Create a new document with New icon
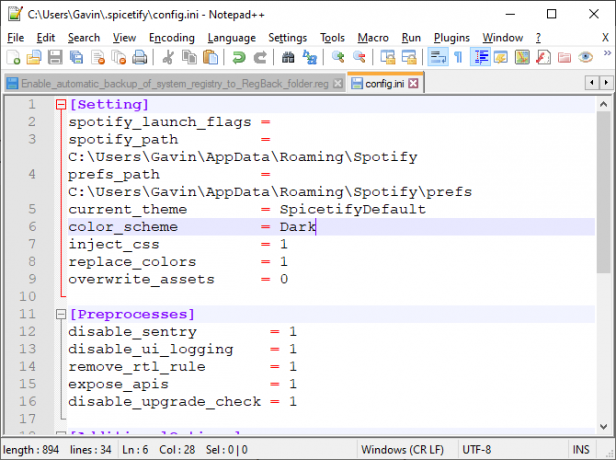The width and height of the screenshot is (616, 460). coord(13,57)
